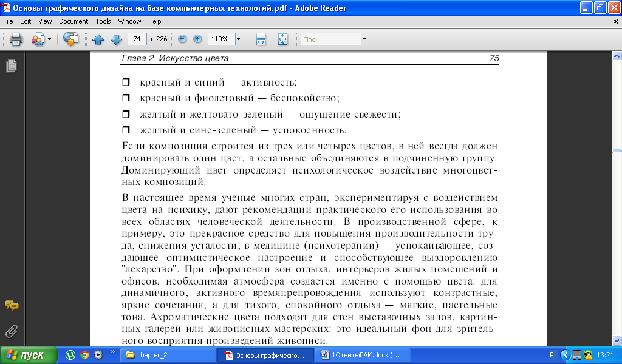Click the 13:21 taskbar clock
Screen dimensions: 622x364
pyautogui.click(x=604, y=356)
